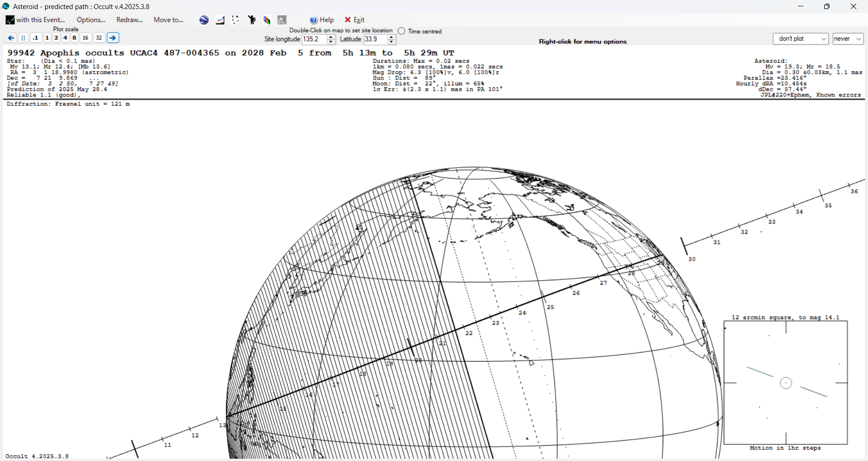This screenshot has height=461, width=868.
Task: Go to previous event with left arrow
Action: tap(11, 38)
